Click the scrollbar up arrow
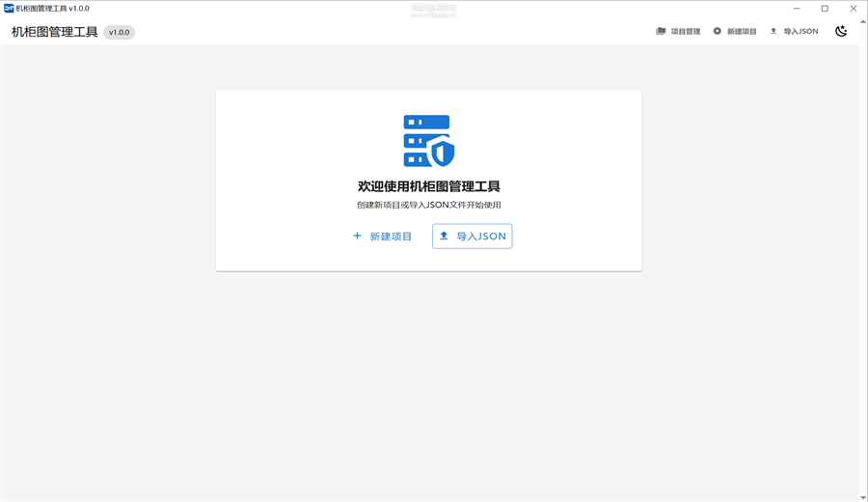Screen dimensions: 868x502 pyautogui.click(x=863, y=22)
